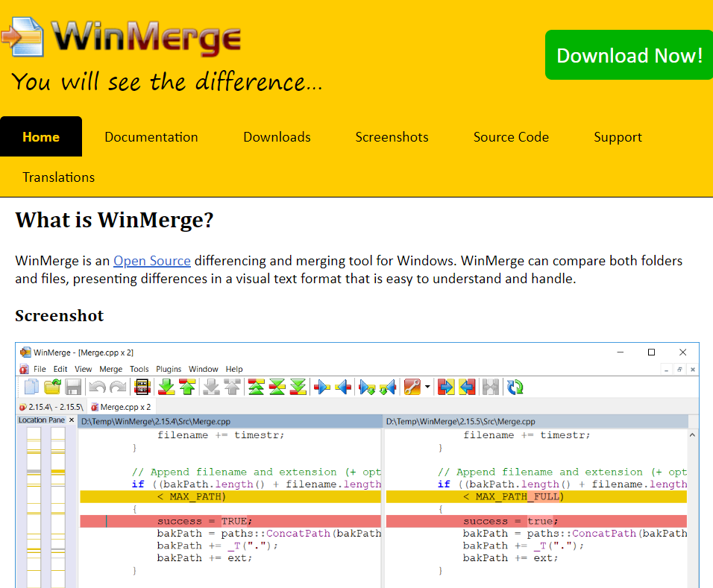
Task: Navigate to Source Code page
Action: coord(511,137)
